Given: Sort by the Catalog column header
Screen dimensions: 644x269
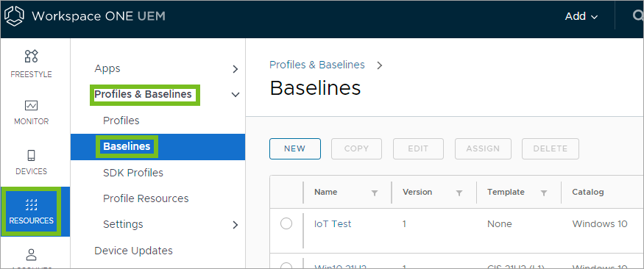Looking at the screenshot, I should point(588,192).
